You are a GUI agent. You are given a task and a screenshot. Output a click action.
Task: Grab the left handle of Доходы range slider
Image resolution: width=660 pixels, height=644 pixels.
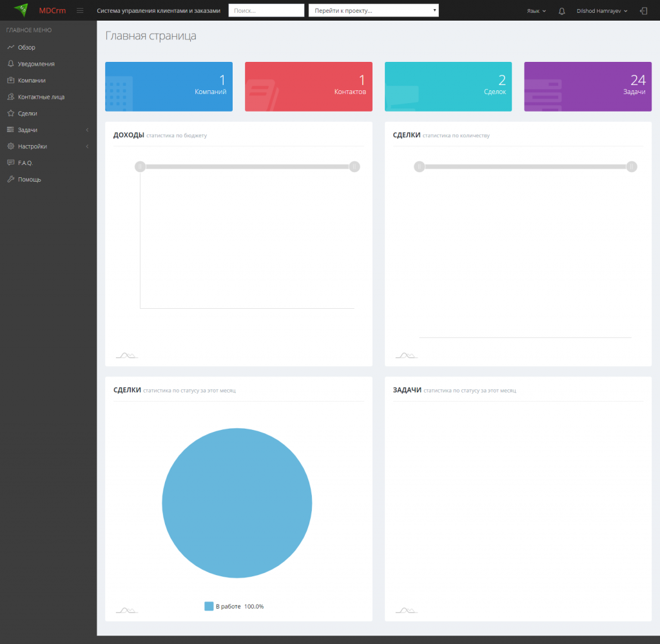click(140, 167)
